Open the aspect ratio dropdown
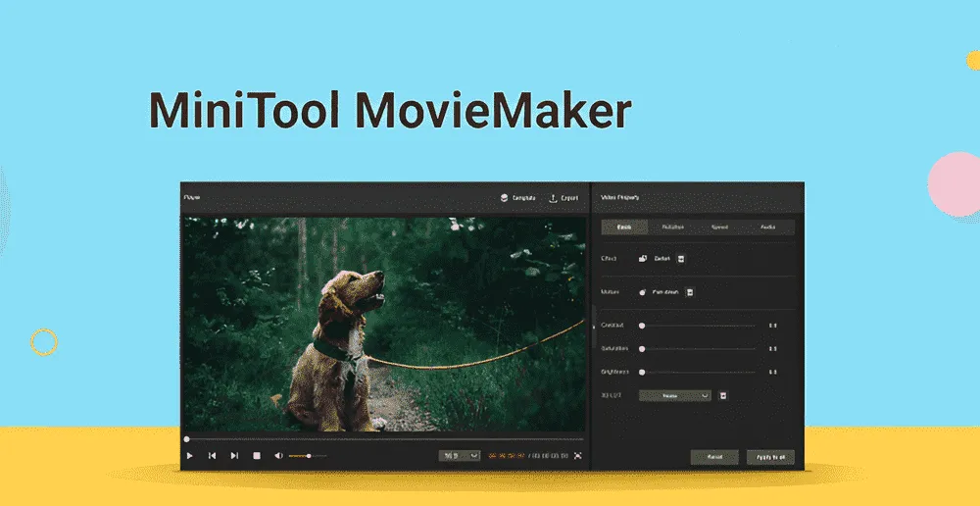Image resolution: width=980 pixels, height=506 pixels. click(x=460, y=456)
